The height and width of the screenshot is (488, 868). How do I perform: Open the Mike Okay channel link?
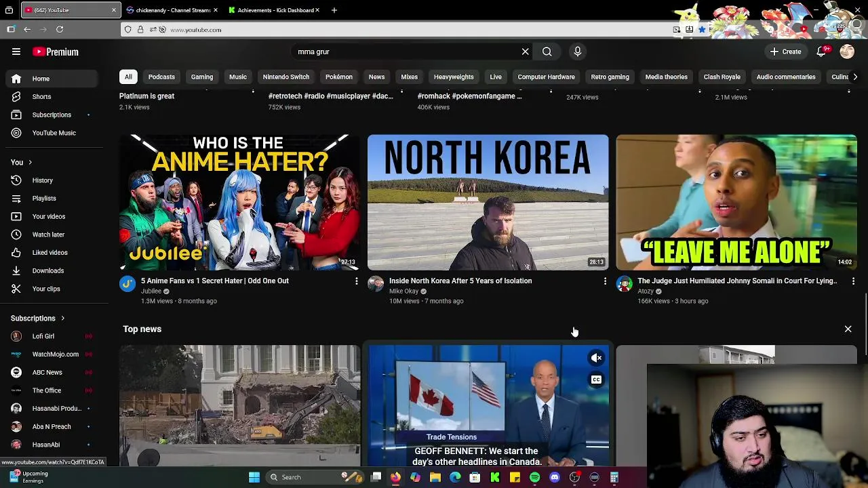[403, 291]
